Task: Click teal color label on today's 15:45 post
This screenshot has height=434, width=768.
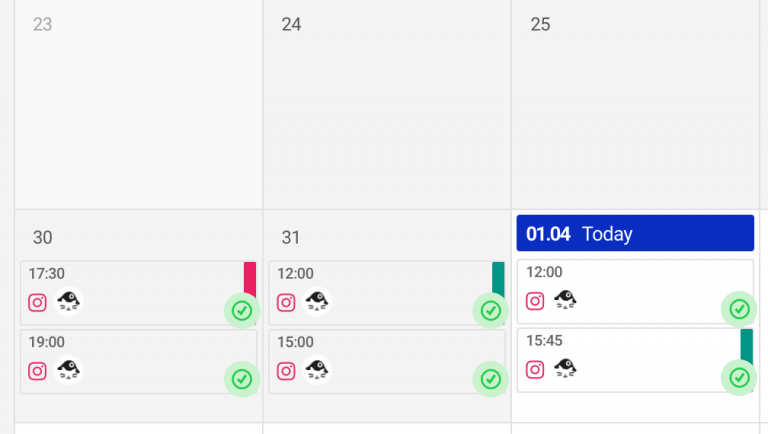Action: tap(746, 344)
